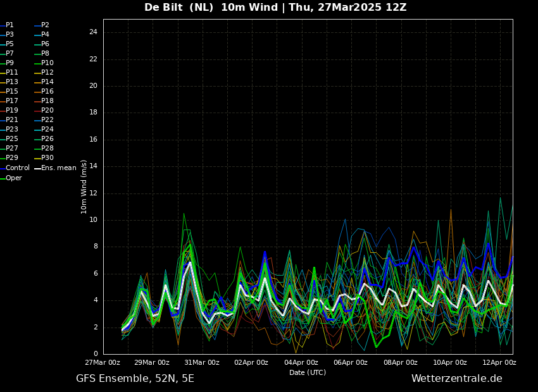Click the GFS Ensemble, 52N, 5E caption

[x=135, y=379]
